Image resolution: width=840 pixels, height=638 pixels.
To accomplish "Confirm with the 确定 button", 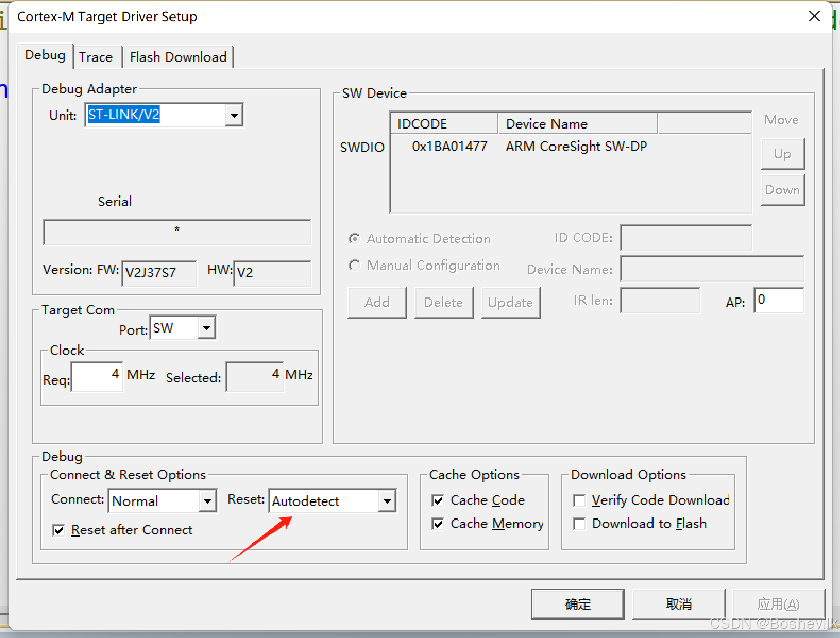I will pyautogui.click(x=578, y=604).
